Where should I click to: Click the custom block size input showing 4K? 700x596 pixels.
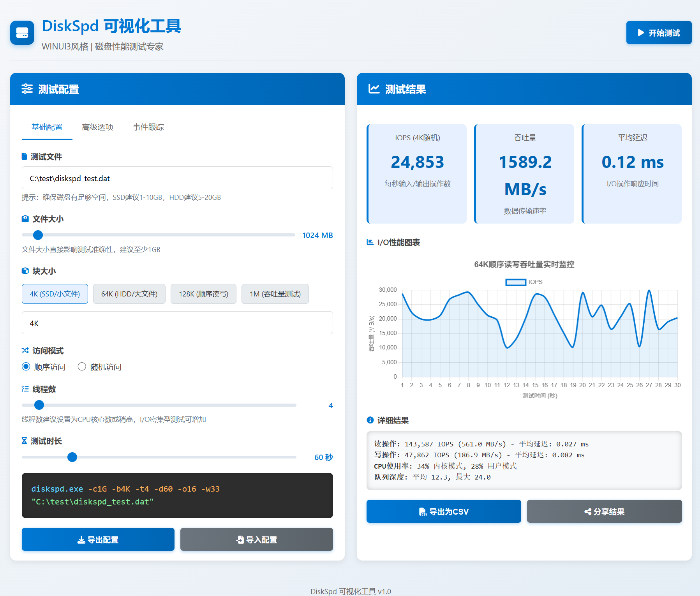click(x=177, y=323)
